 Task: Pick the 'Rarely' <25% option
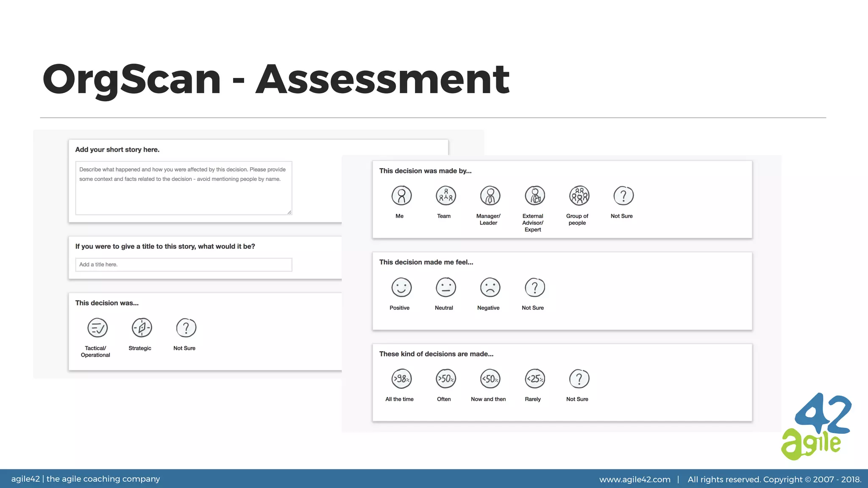534,379
